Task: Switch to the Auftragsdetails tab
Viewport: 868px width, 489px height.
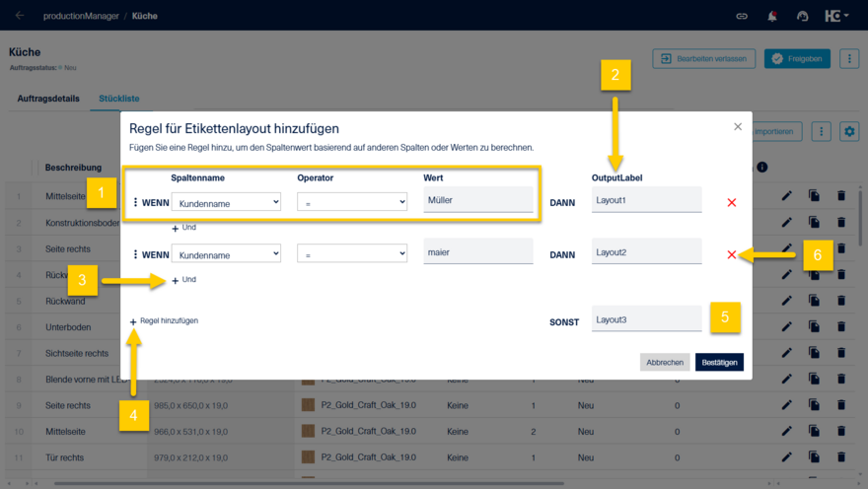Action: click(x=48, y=99)
